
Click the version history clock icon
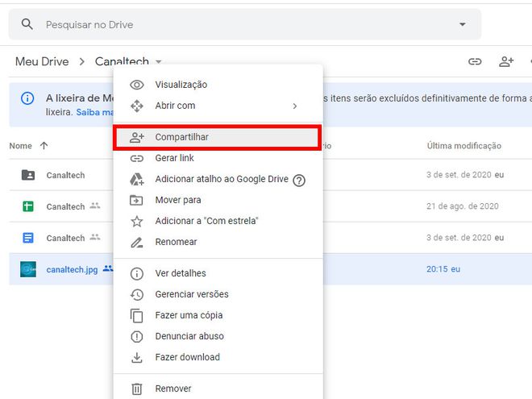(x=137, y=295)
